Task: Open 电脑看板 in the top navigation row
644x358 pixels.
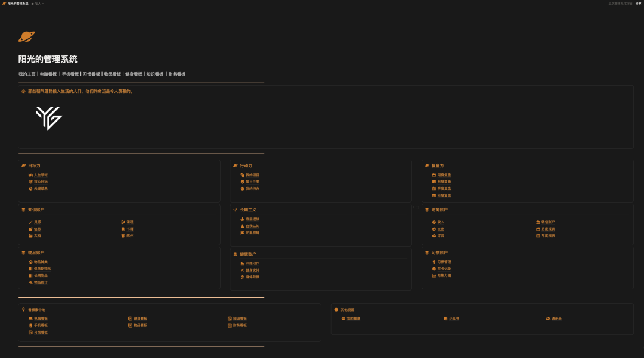Action: [x=48, y=74]
